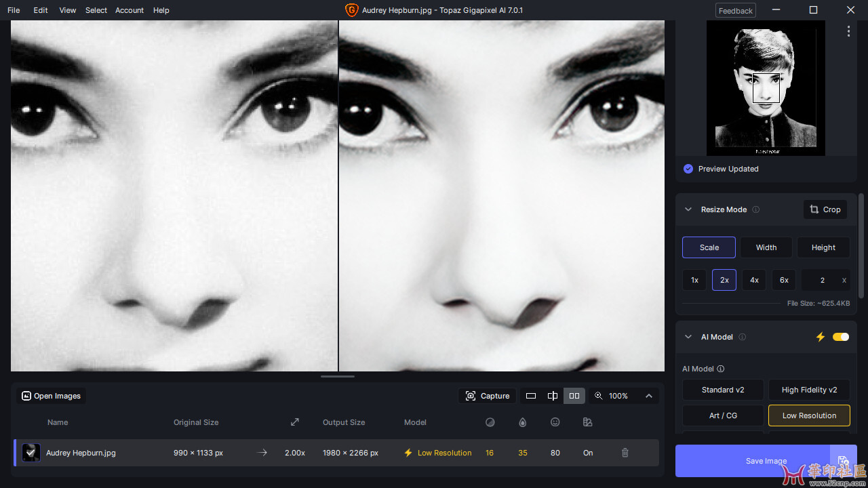
Task: Open the 100% zoom level dropdown
Action: click(618, 396)
